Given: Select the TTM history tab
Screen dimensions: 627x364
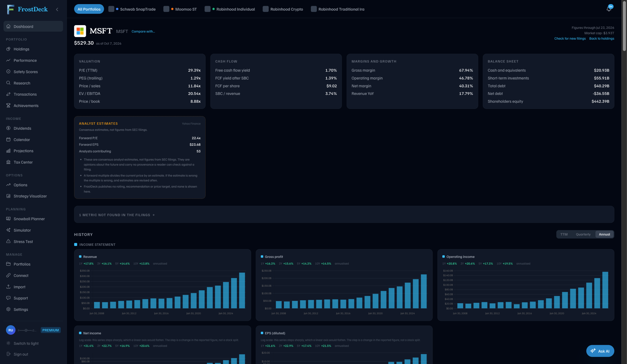Looking at the screenshot, I should 564,234.
